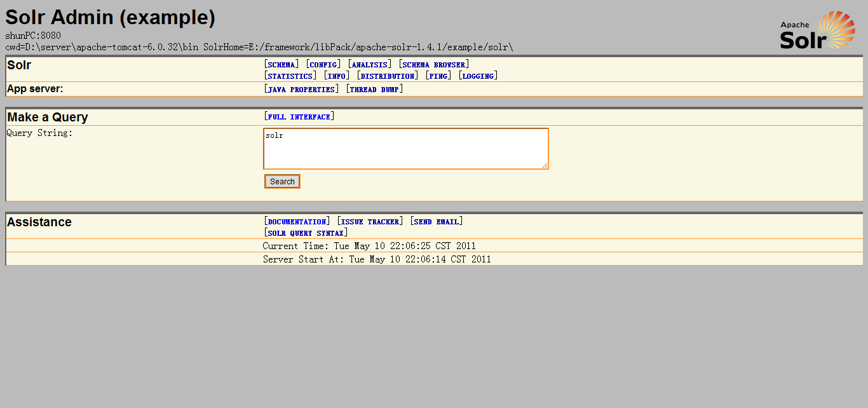Open the INFO link
The width and height of the screenshot is (868, 408).
point(337,76)
